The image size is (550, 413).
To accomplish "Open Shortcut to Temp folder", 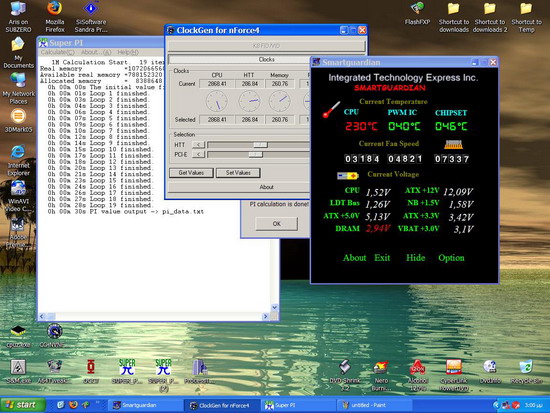I will [526, 17].
